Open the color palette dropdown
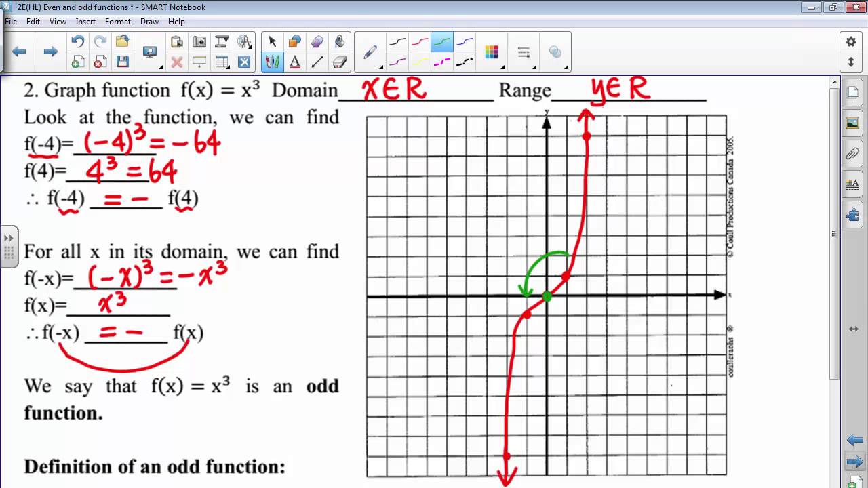This screenshot has width=868, height=488. (492, 52)
